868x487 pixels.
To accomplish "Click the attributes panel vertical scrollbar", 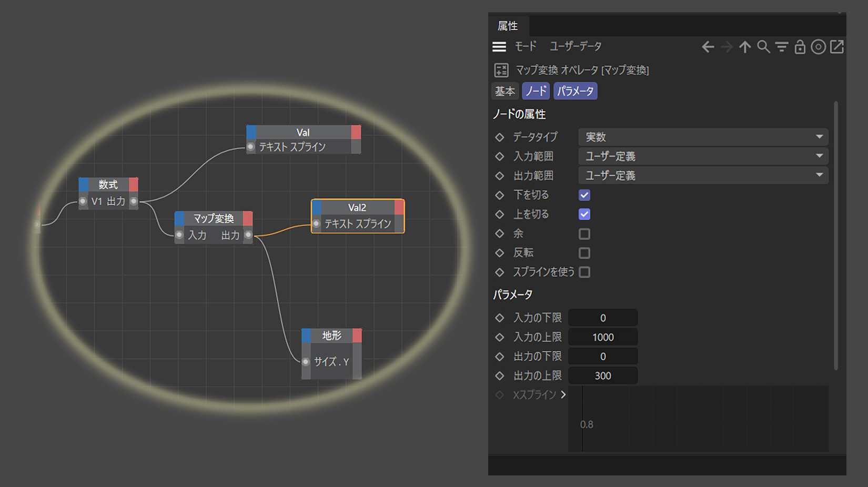I will (836, 236).
